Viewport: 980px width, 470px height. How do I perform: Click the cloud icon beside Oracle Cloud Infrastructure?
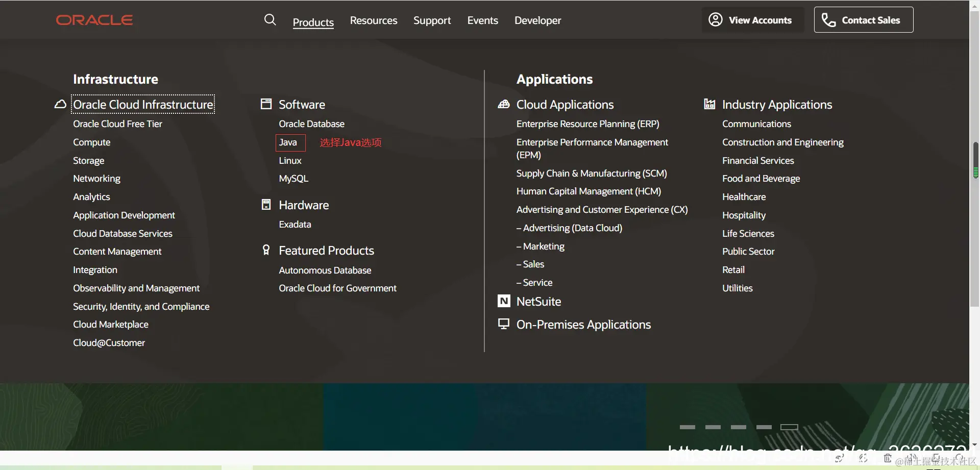click(60, 104)
